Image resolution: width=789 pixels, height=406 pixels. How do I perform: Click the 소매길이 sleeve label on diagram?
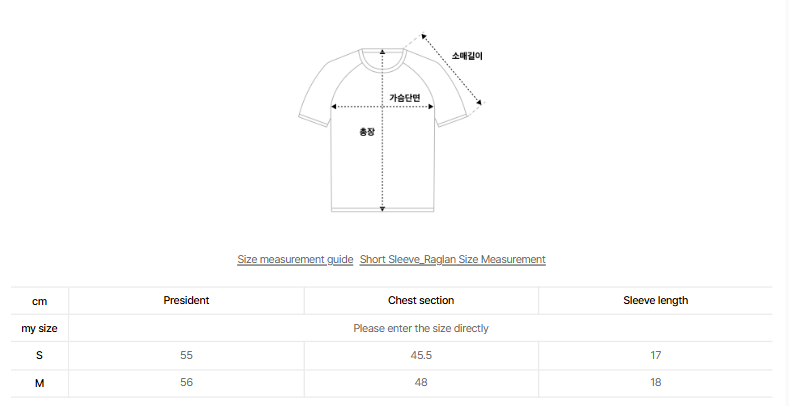(x=467, y=56)
